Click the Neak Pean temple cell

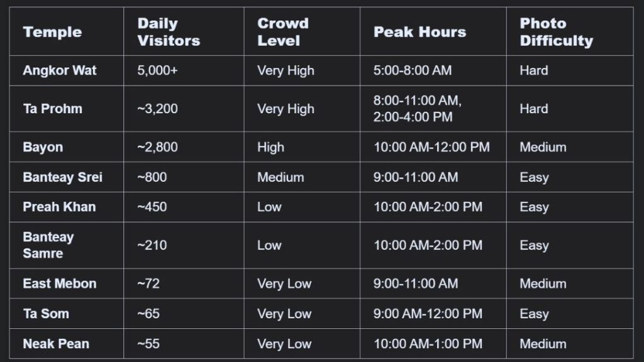pos(56,344)
